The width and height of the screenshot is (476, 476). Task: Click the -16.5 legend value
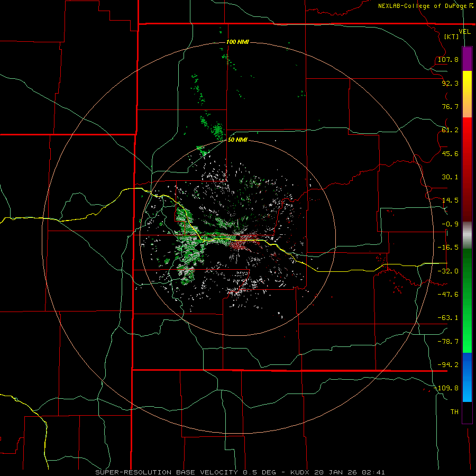point(448,248)
